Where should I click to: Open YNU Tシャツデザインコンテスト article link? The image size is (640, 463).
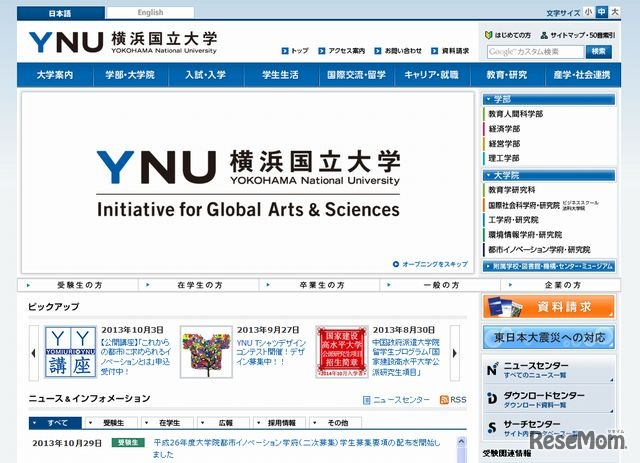(x=271, y=352)
